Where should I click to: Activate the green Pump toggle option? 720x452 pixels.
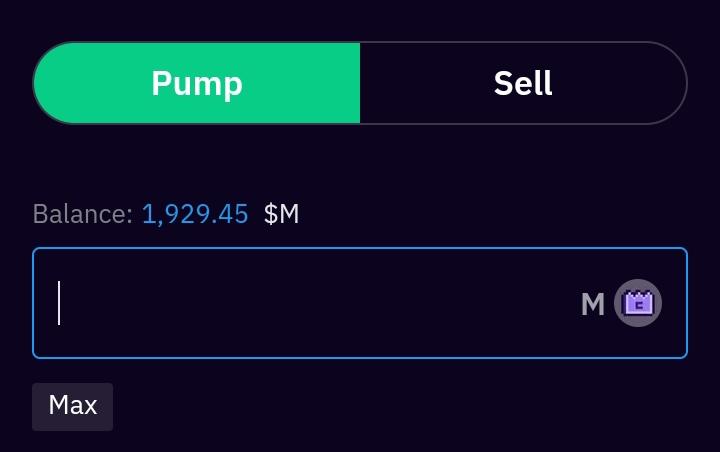(x=197, y=83)
